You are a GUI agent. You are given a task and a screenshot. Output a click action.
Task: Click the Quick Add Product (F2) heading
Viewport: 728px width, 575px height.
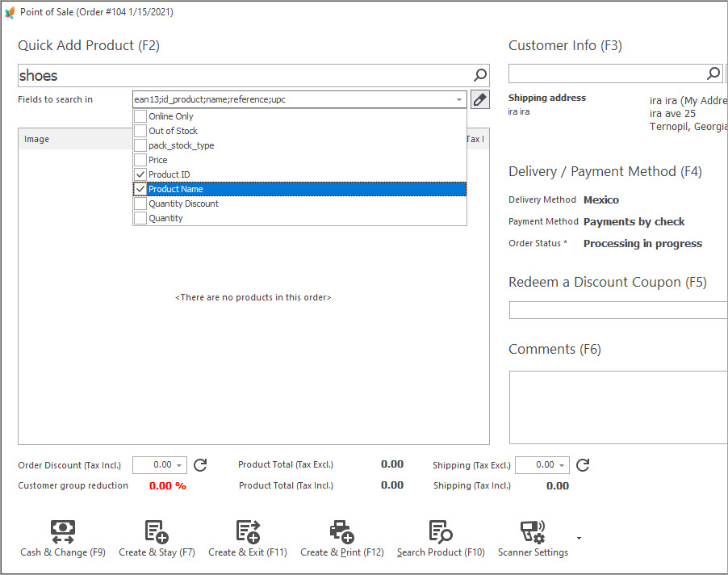pyautogui.click(x=89, y=45)
